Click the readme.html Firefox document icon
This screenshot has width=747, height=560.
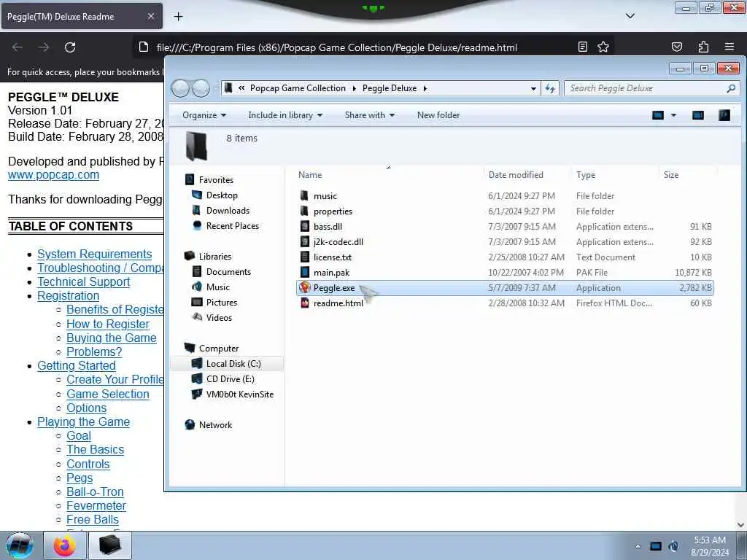point(305,303)
